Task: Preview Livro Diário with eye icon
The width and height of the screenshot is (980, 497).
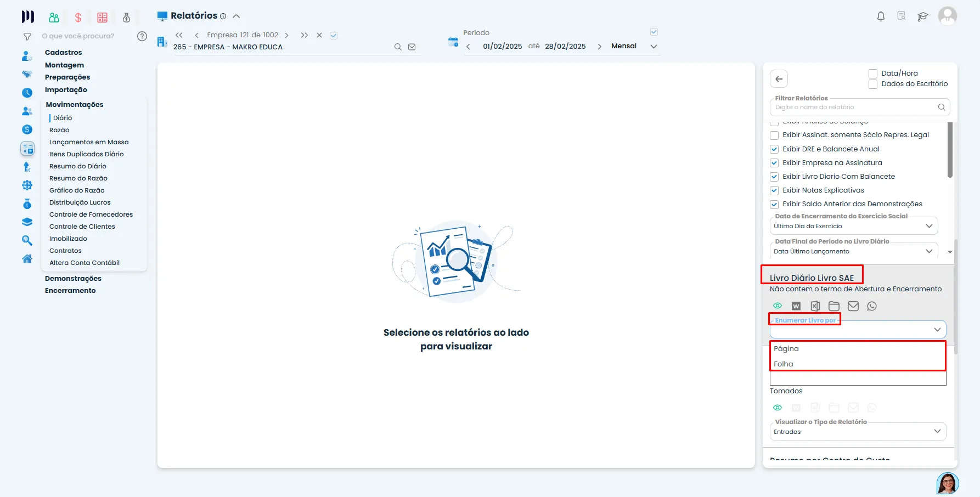Action: click(x=778, y=306)
